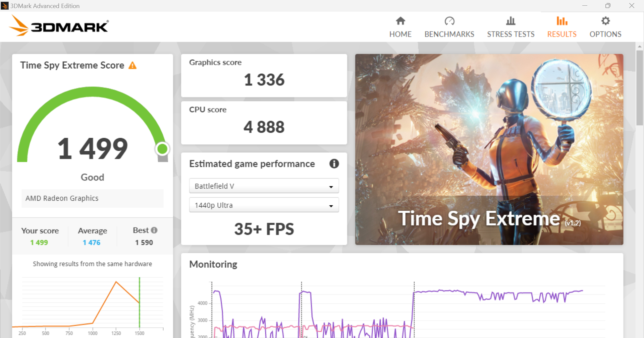Open the Battlefield V game dropdown
This screenshot has width=644, height=338.
(x=264, y=186)
